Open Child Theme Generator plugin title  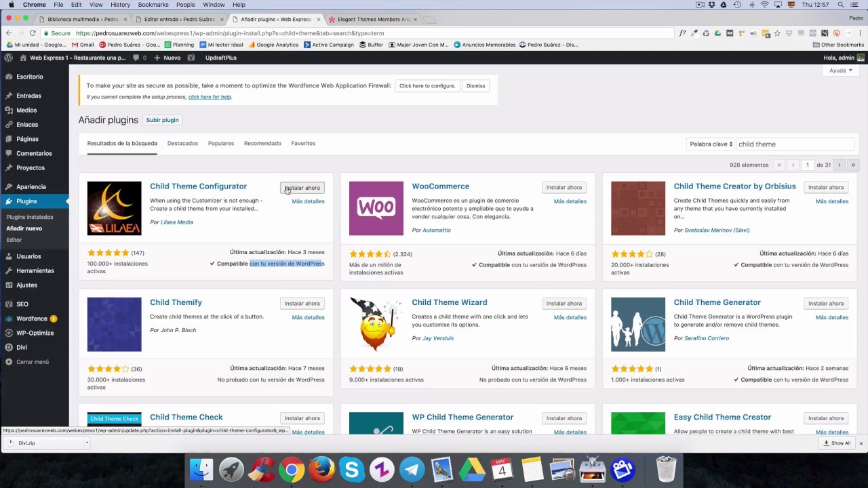pos(717,302)
